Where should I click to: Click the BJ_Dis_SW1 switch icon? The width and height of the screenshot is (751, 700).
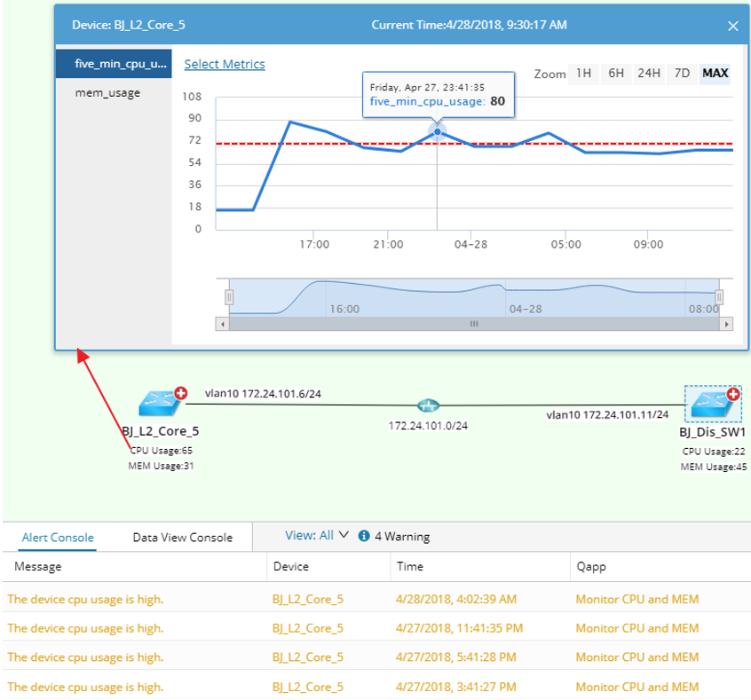point(709,405)
